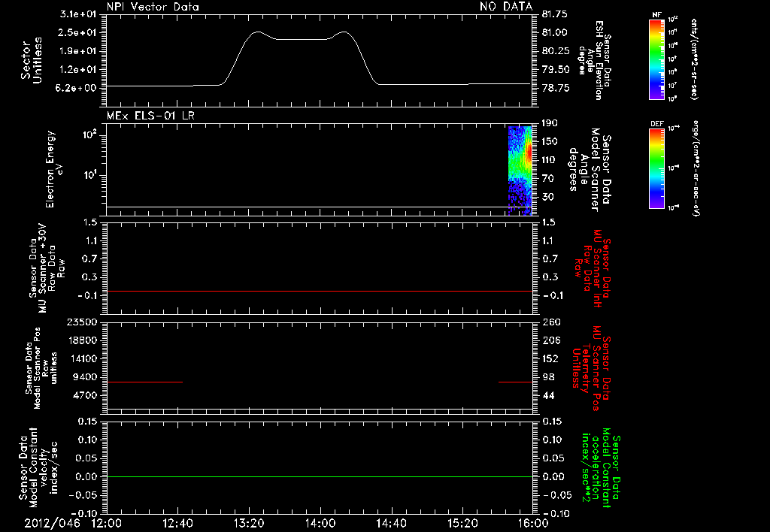770x532 pixels.
Task: Click the NF color scale bar
Action: coord(656,59)
